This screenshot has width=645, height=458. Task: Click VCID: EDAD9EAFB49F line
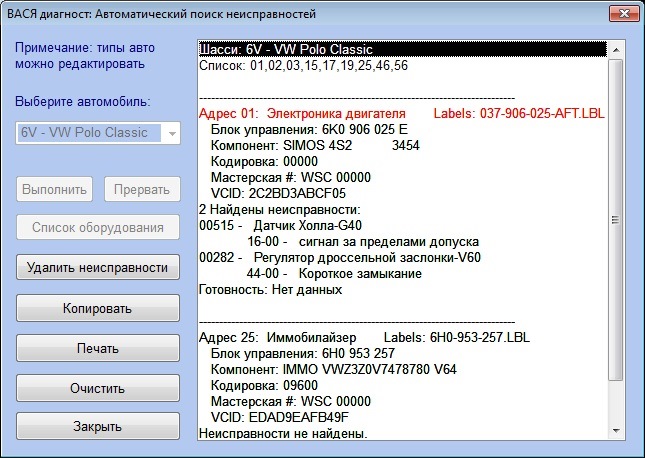280,418
